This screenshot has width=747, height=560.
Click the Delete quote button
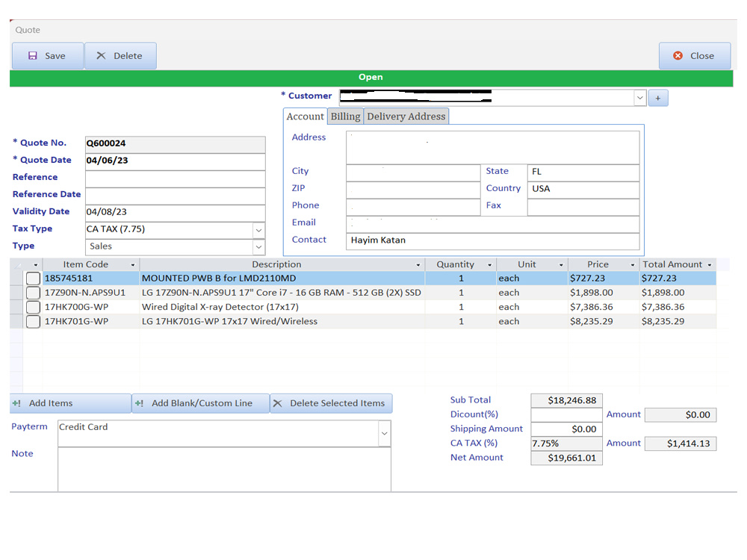pos(120,56)
